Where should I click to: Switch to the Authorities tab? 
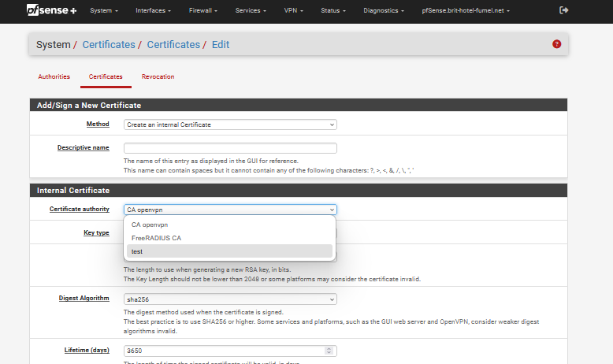coord(54,76)
